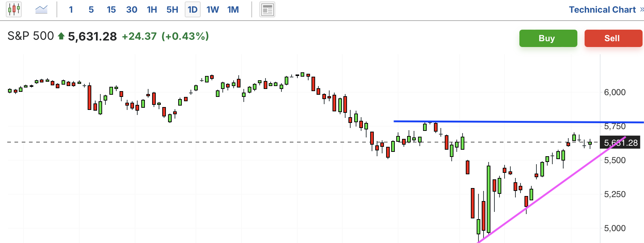Open the news panel icon
Viewport: 644px width, 243px height.
tap(267, 9)
